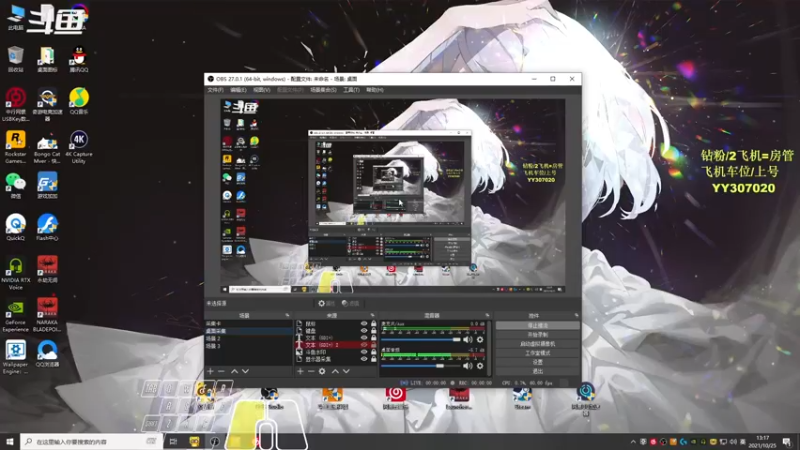Viewport: 800px width, 450px height.
Task: Toggle visibility eye of 鼠标 source
Action: [364, 323]
